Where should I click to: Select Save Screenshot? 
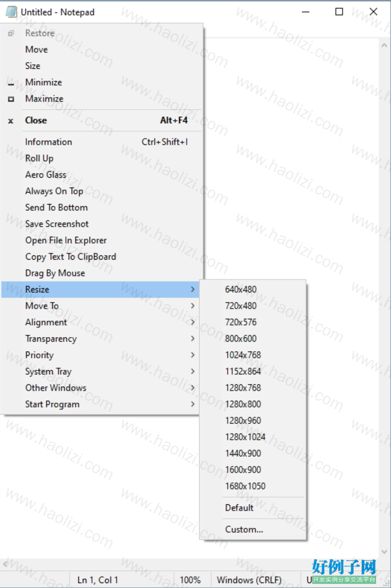(x=102, y=224)
